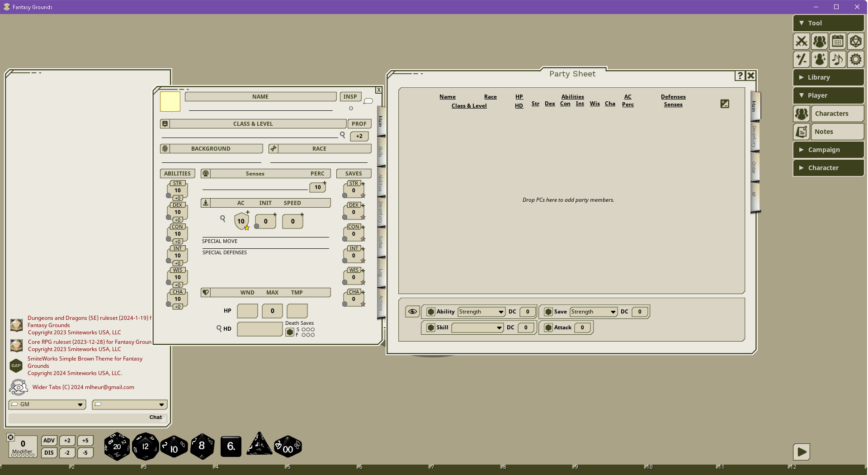Click the speech bubble icon on character sheet
The image size is (868, 475).
pyautogui.click(x=368, y=101)
